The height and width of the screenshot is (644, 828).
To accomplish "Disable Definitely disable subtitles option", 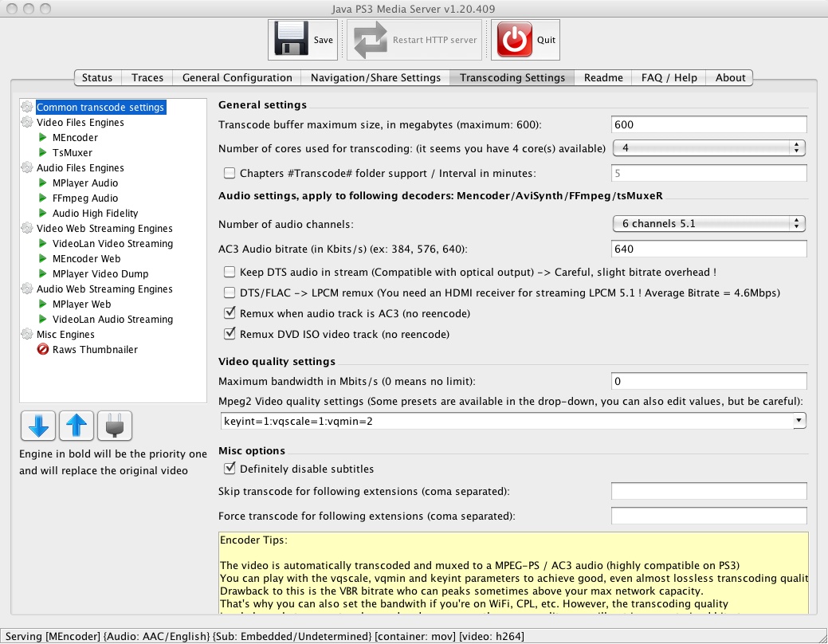I will click(230, 468).
